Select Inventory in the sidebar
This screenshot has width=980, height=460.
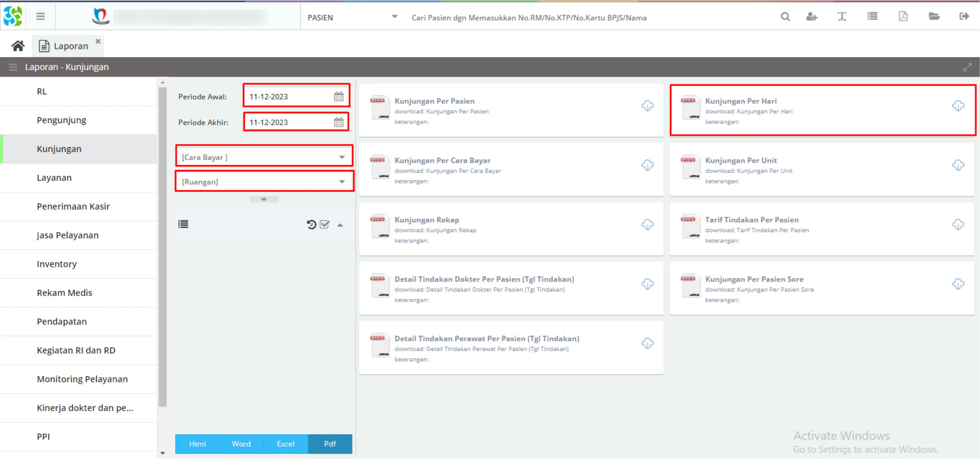coord(78,264)
